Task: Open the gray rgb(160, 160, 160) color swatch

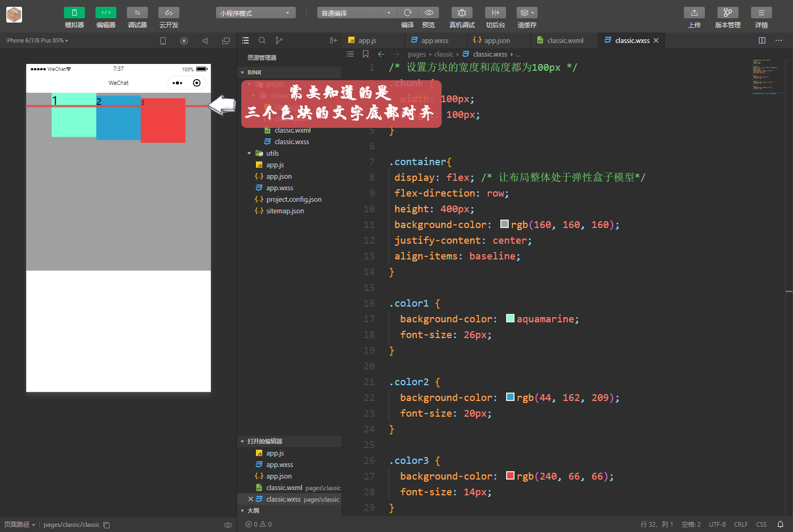Action: 505,224
